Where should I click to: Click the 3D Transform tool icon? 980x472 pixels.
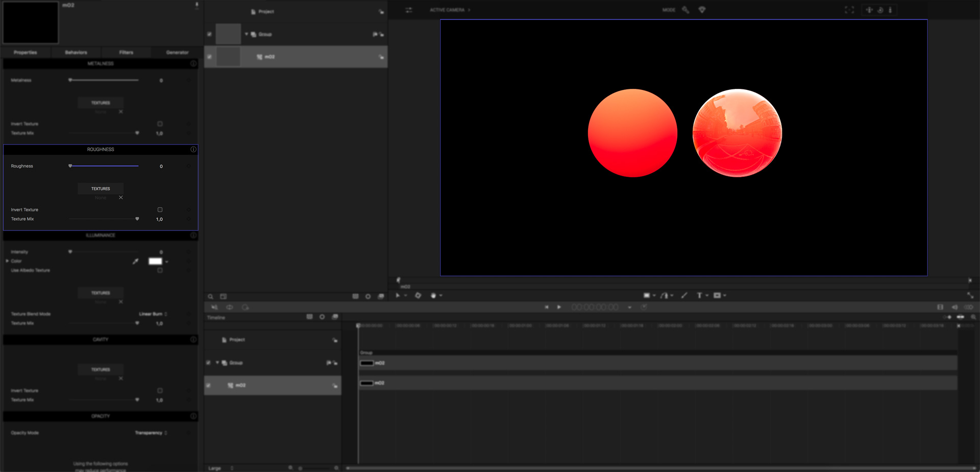[418, 295]
